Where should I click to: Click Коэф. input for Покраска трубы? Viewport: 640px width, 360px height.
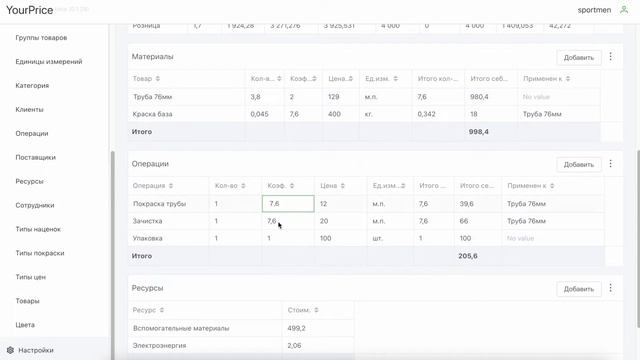tap(288, 204)
